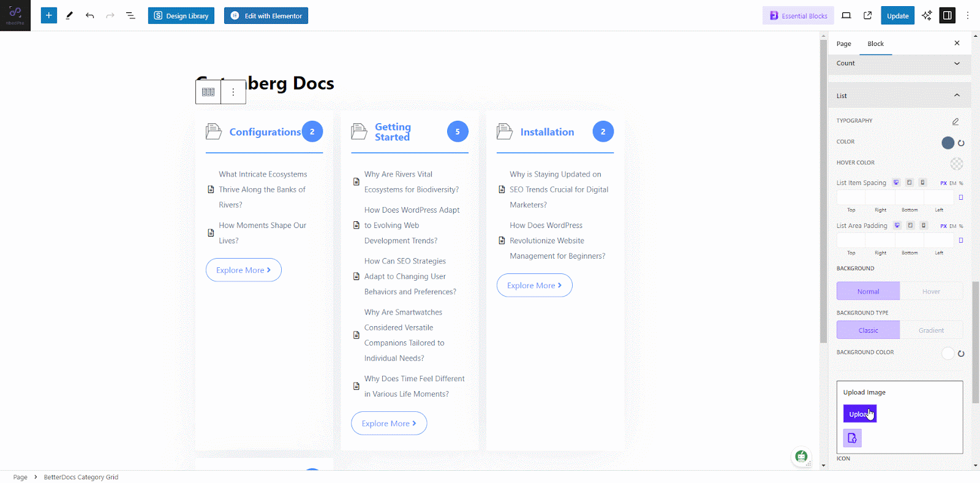Open the Design Library
This screenshot has height=483, width=980.
(x=181, y=16)
